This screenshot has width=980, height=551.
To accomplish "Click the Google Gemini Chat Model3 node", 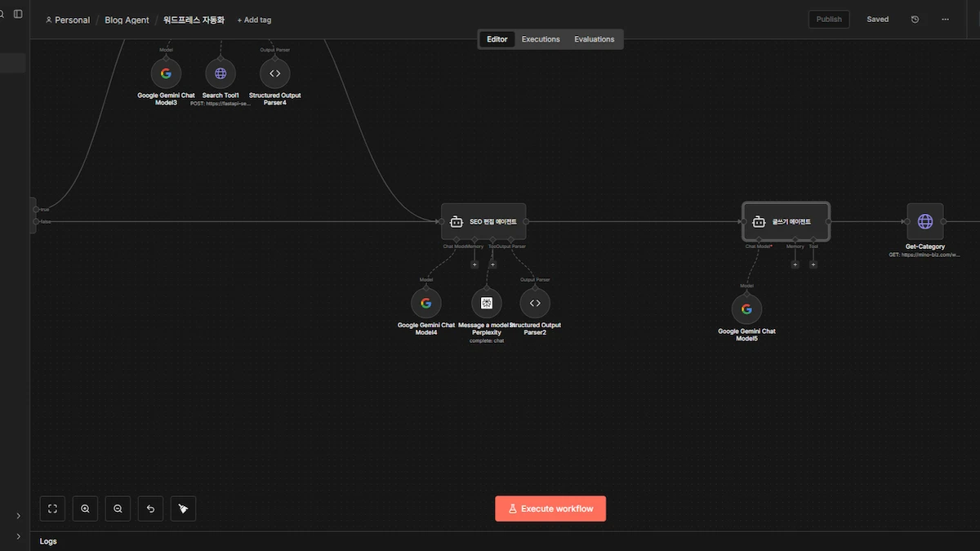I will tap(166, 73).
